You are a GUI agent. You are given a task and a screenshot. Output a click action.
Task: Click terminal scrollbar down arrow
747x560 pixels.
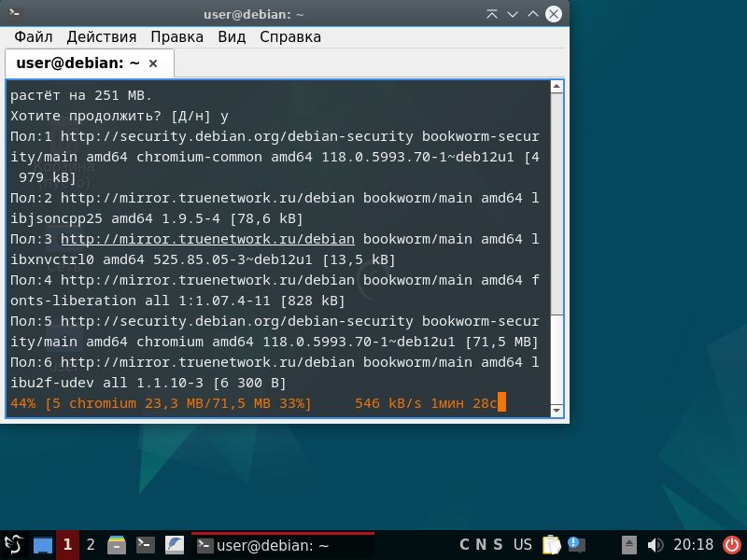[557, 410]
